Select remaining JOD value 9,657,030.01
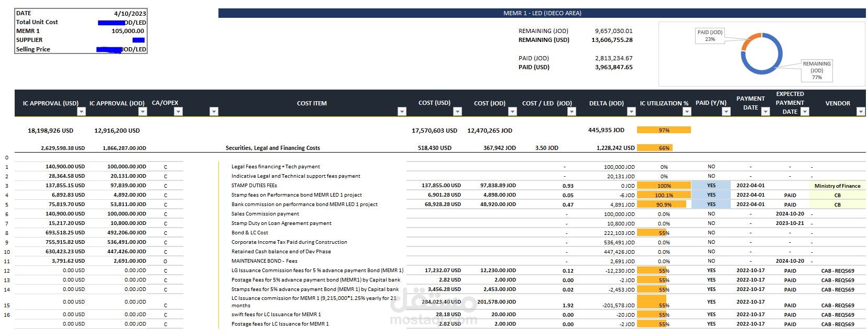868x334 pixels. pos(613,31)
